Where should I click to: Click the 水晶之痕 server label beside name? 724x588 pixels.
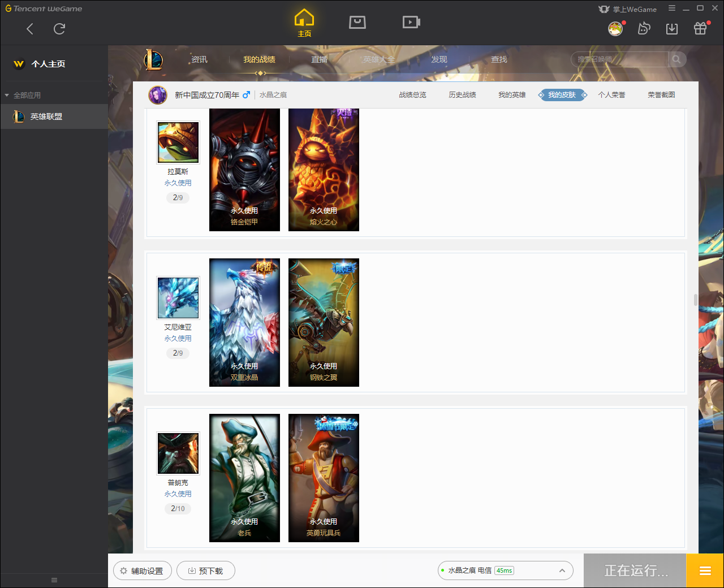click(273, 95)
